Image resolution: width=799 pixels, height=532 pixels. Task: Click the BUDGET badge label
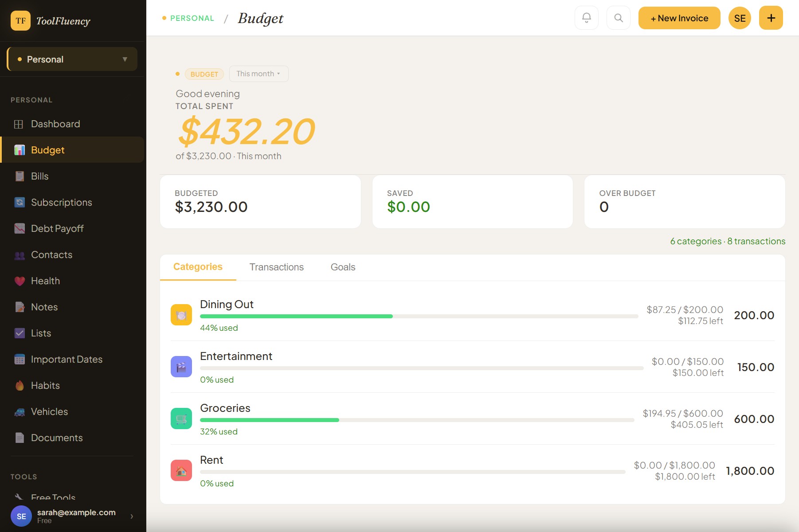(x=204, y=74)
